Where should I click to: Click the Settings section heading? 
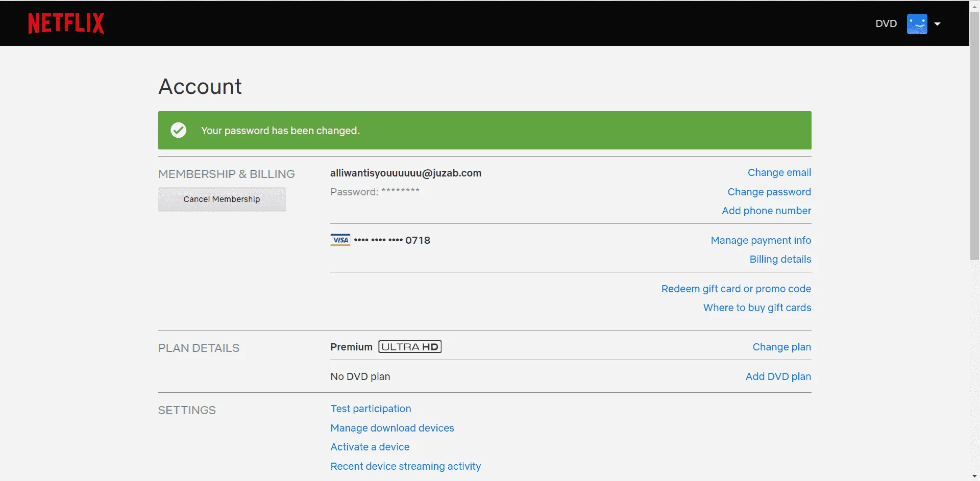tap(187, 410)
